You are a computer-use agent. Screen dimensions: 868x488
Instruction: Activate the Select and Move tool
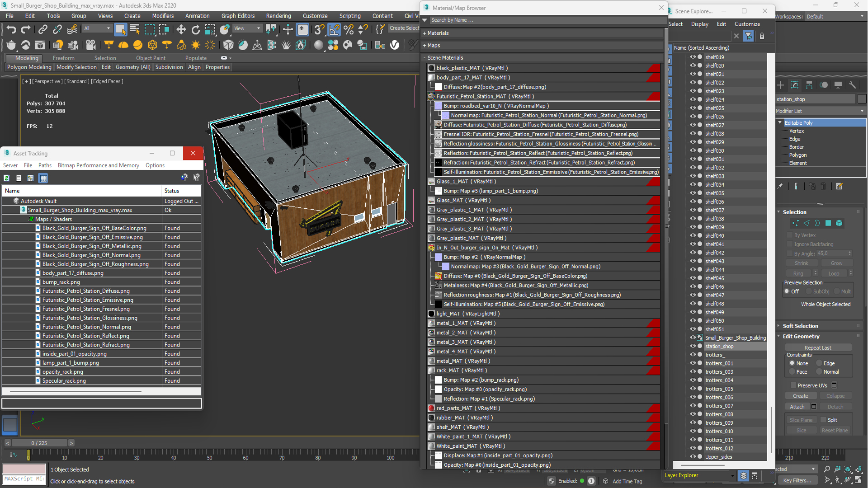[181, 30]
